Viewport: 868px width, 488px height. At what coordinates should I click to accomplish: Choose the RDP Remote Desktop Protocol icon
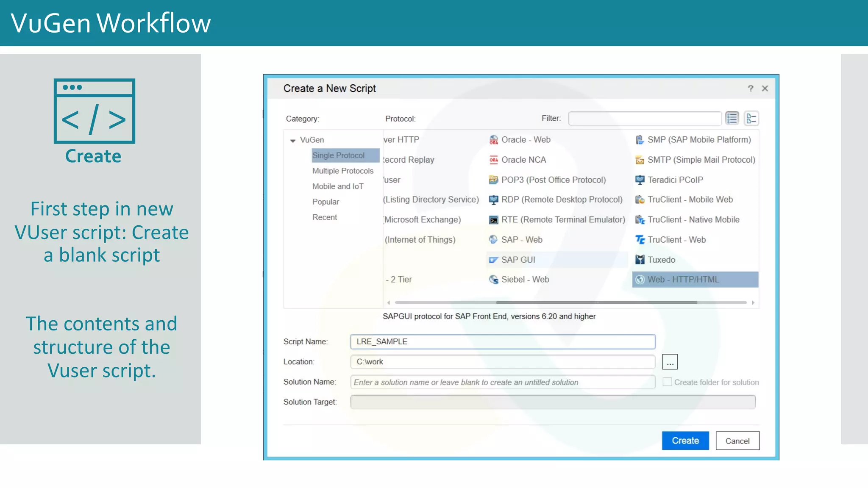tap(493, 200)
